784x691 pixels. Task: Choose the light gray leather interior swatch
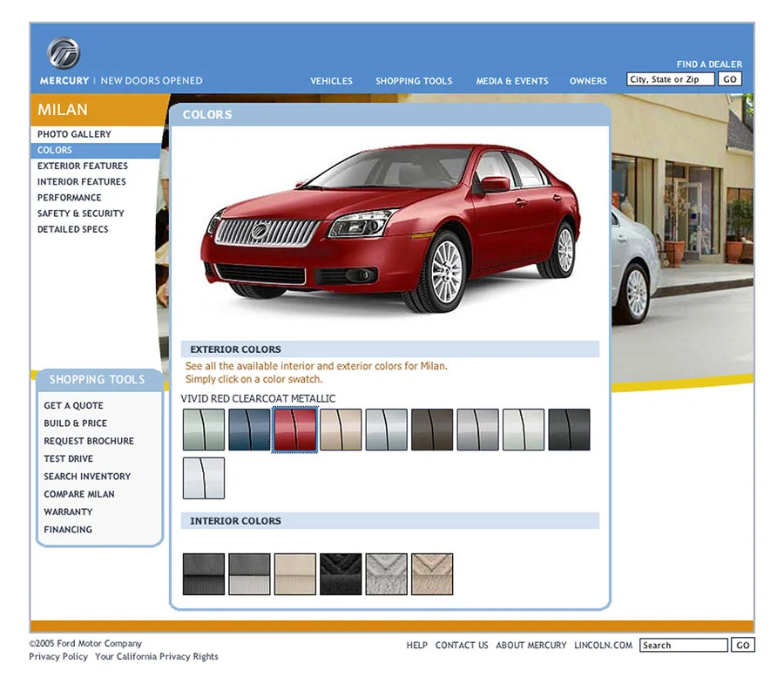[387, 574]
